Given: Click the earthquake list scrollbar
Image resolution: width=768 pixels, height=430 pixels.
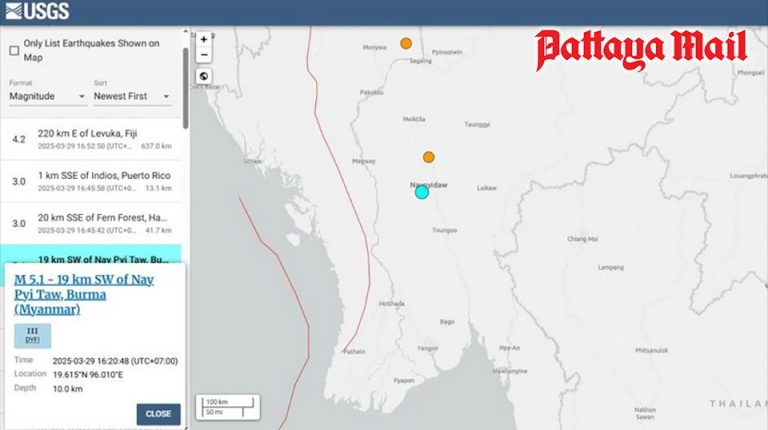Looking at the screenshot, I should (186, 80).
